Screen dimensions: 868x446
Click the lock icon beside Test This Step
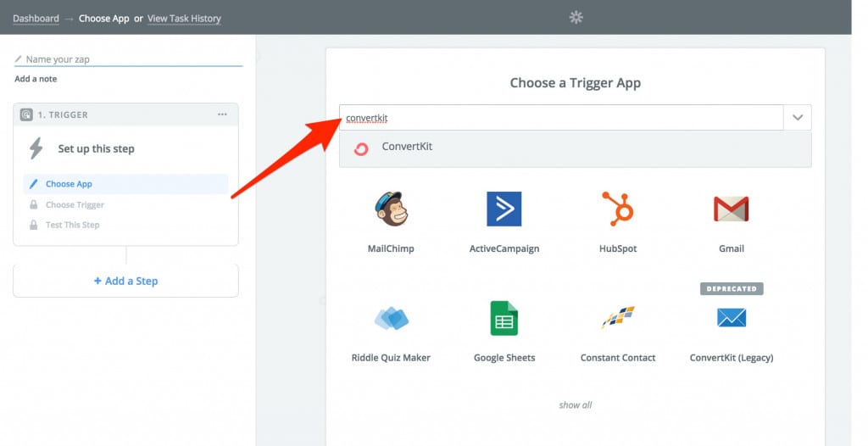click(33, 225)
